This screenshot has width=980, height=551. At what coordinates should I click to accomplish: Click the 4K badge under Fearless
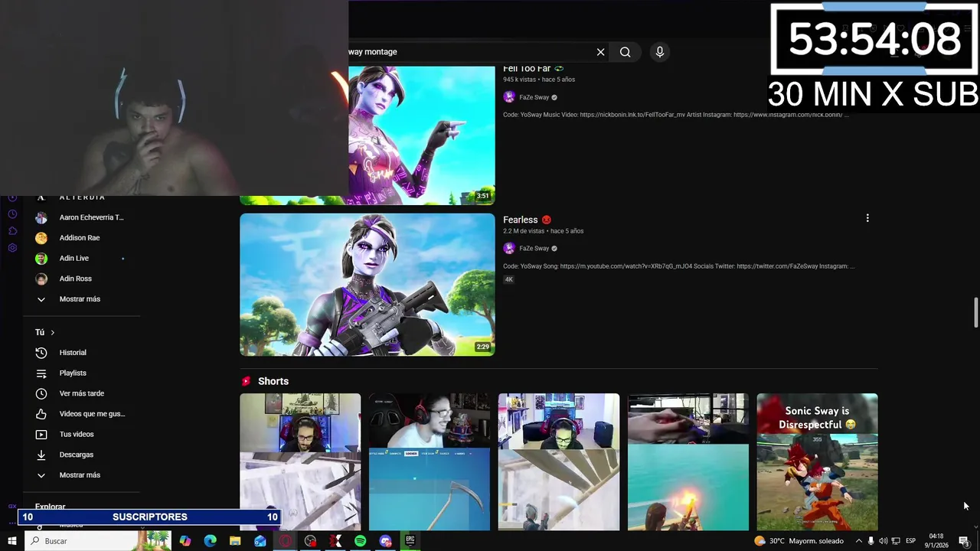(508, 279)
